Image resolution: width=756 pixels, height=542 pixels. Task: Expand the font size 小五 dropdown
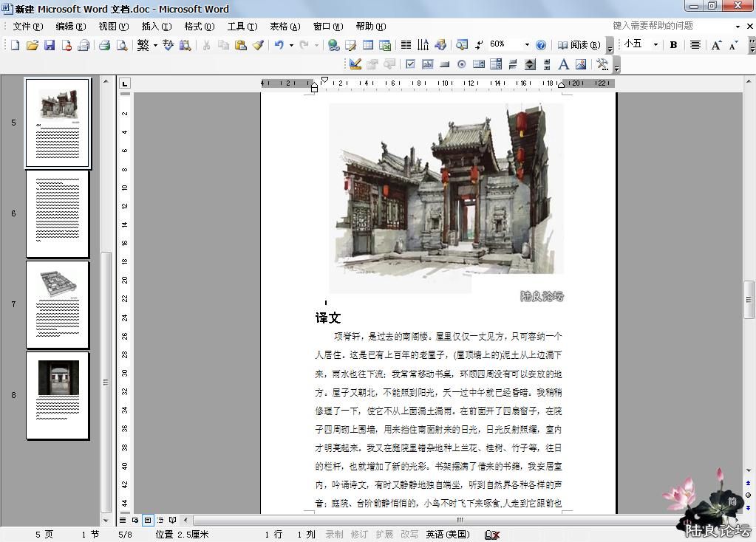tap(655, 45)
